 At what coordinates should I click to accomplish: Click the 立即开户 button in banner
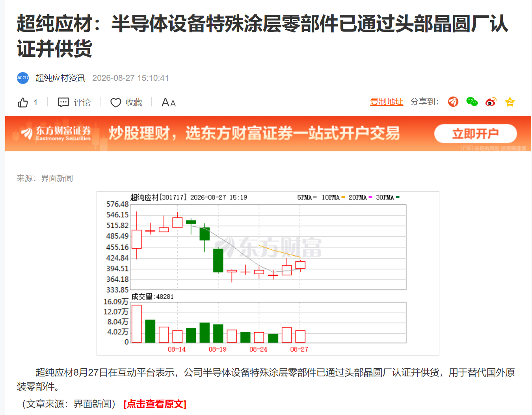coord(476,134)
